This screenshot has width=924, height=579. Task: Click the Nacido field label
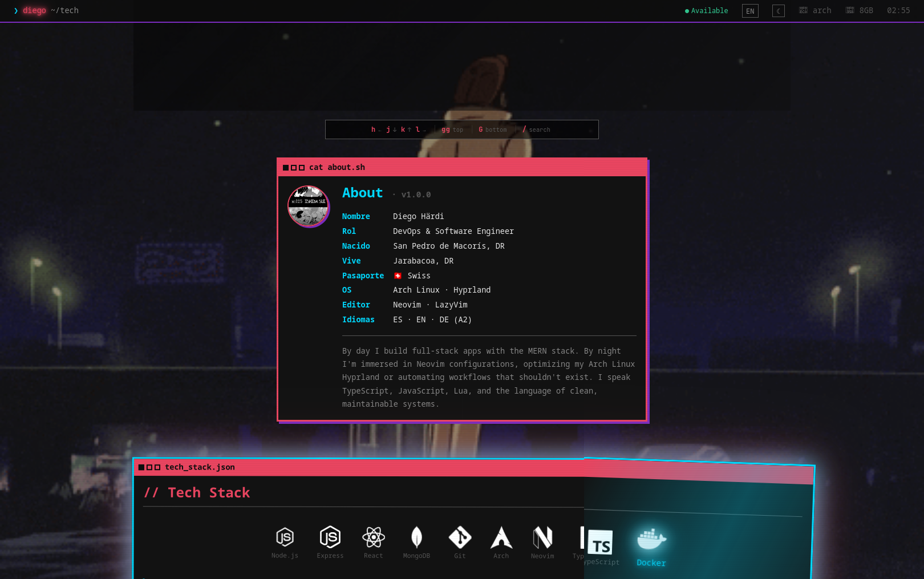click(x=356, y=246)
